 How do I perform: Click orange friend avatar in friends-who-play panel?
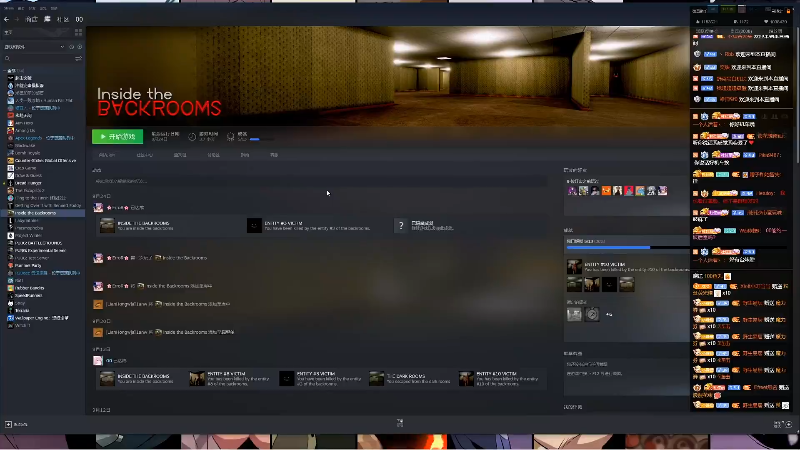606,191
